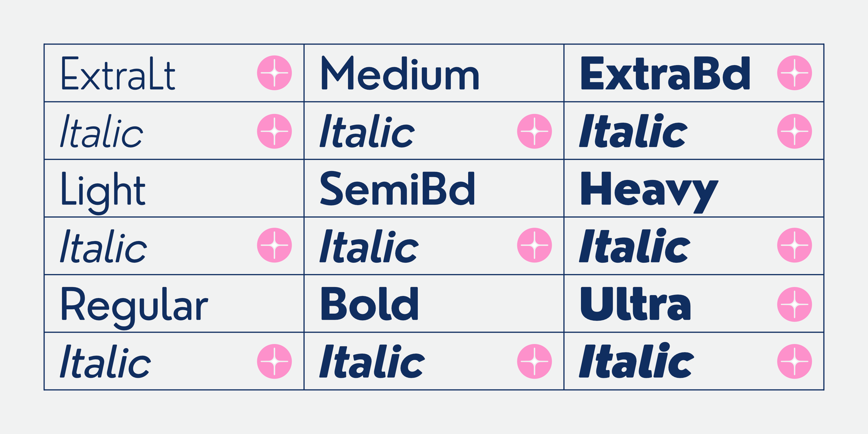Click the Ultra text label

(635, 304)
